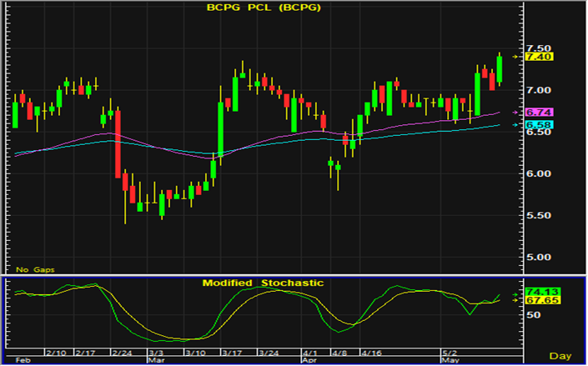The width and height of the screenshot is (588, 366).
Task: Select the 2/17 date marker
Action: coord(85,353)
